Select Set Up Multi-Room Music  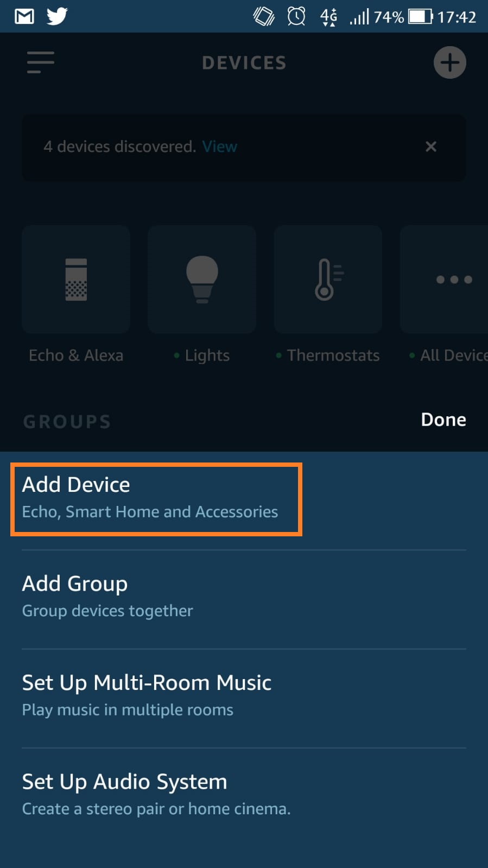pyautogui.click(x=147, y=695)
